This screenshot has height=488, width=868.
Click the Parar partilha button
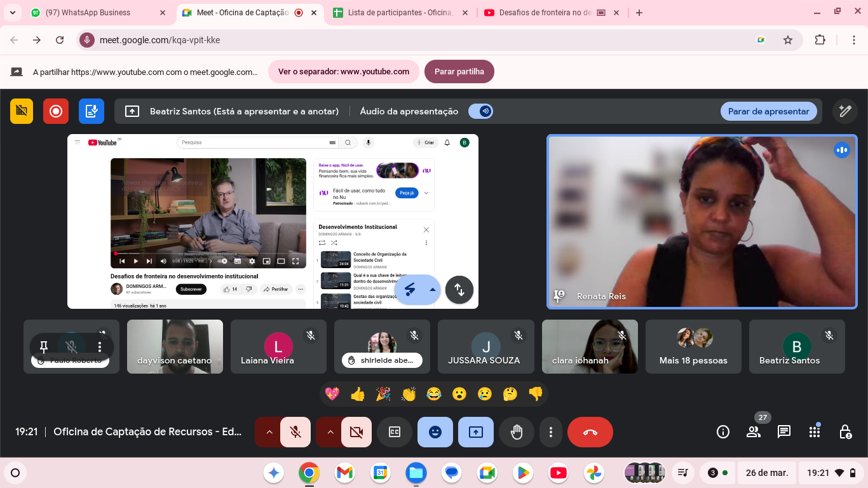point(459,72)
